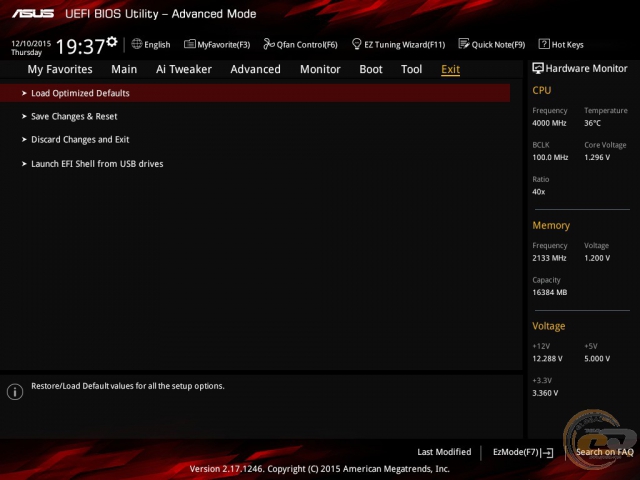640x480 pixels.
Task: Go to the Advanced tab
Action: pyautogui.click(x=256, y=69)
